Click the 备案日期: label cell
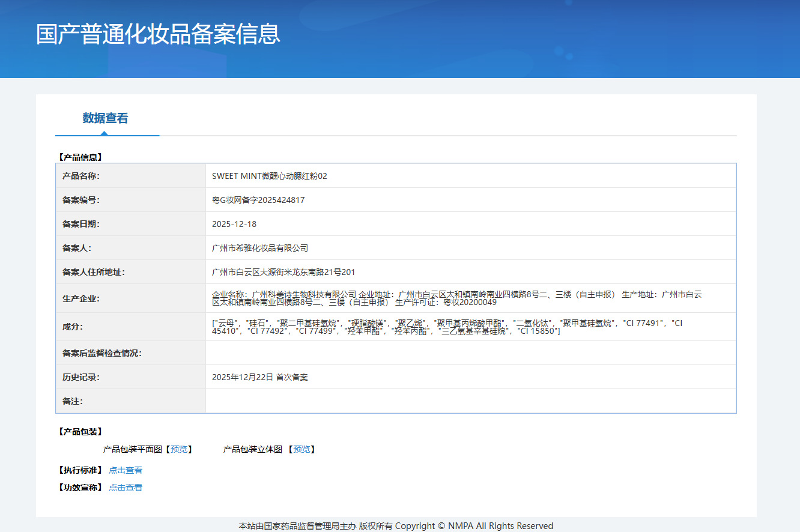 click(x=131, y=224)
